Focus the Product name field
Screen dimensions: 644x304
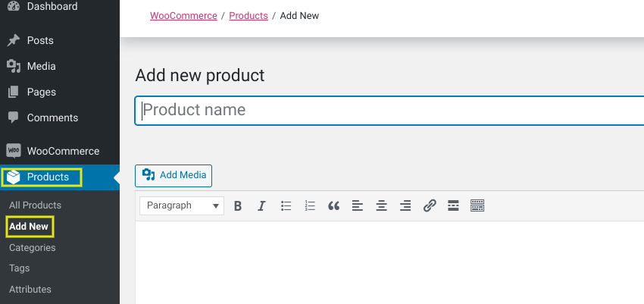point(389,110)
